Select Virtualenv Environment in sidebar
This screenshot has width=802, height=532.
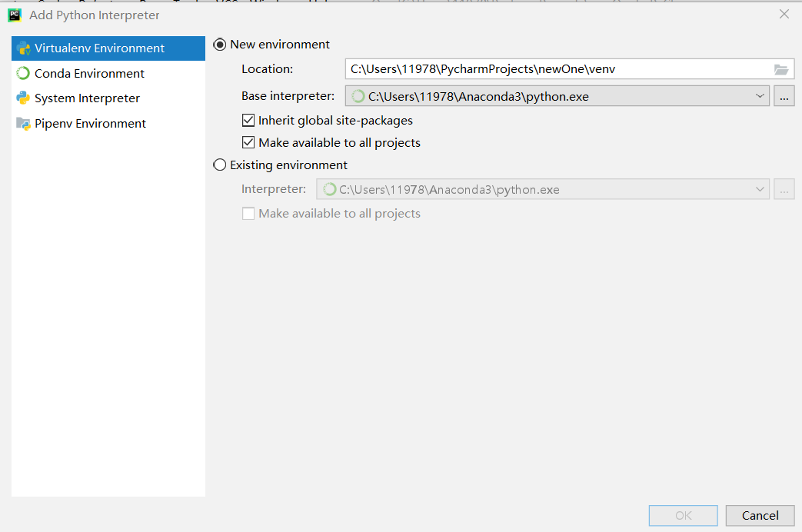pyautogui.click(x=108, y=48)
